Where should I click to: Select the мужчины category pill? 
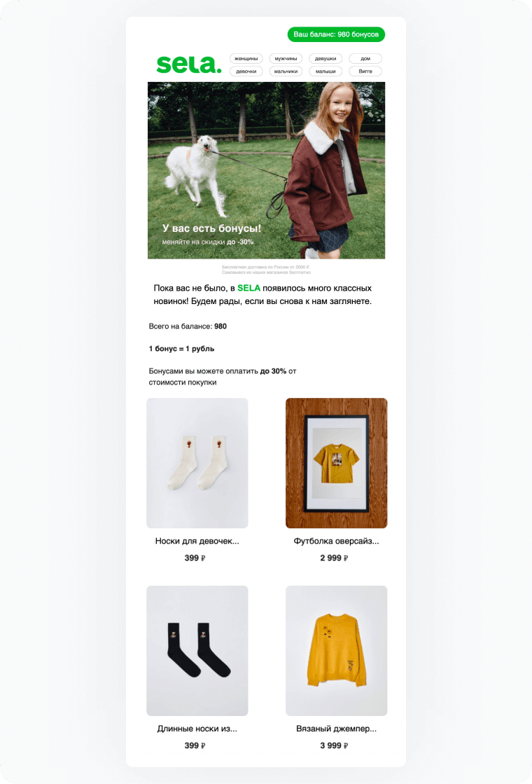coord(286,58)
